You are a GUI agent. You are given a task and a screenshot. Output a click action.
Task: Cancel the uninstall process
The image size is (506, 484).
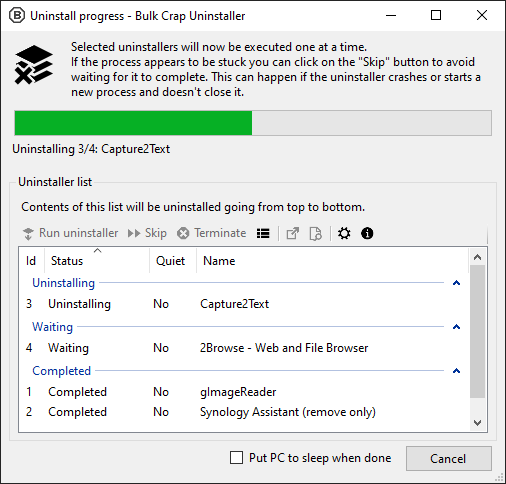click(x=448, y=459)
